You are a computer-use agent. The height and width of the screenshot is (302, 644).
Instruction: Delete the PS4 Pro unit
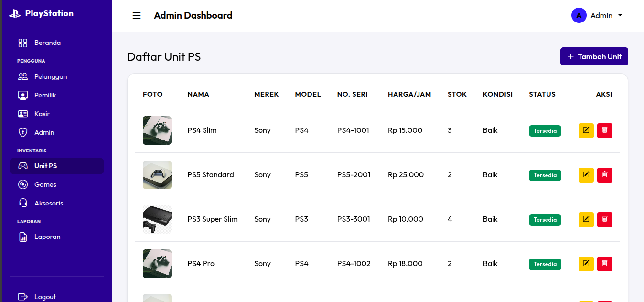tap(605, 264)
